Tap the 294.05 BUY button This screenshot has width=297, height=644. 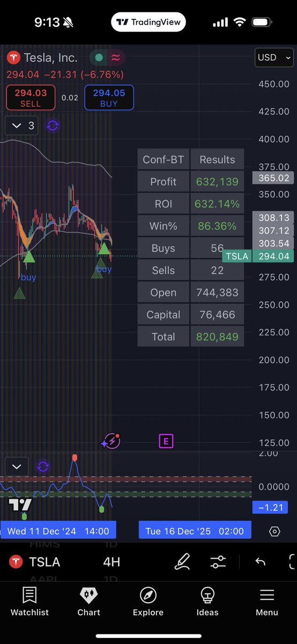pyautogui.click(x=109, y=98)
